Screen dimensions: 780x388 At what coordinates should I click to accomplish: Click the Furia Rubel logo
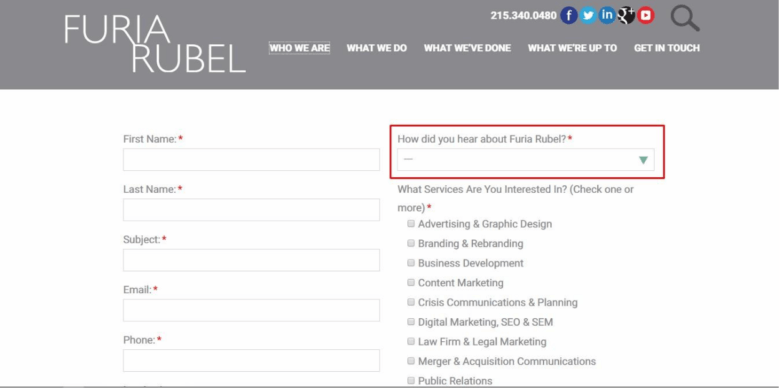(155, 44)
